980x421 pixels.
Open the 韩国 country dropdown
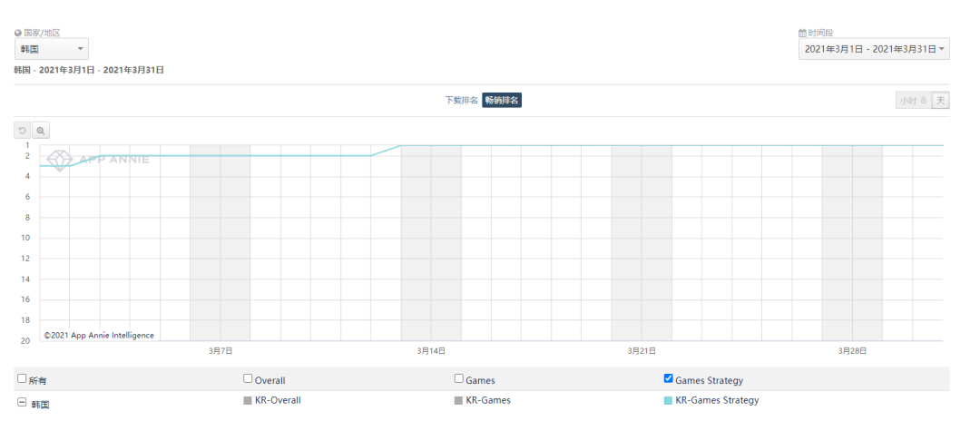pyautogui.click(x=52, y=49)
